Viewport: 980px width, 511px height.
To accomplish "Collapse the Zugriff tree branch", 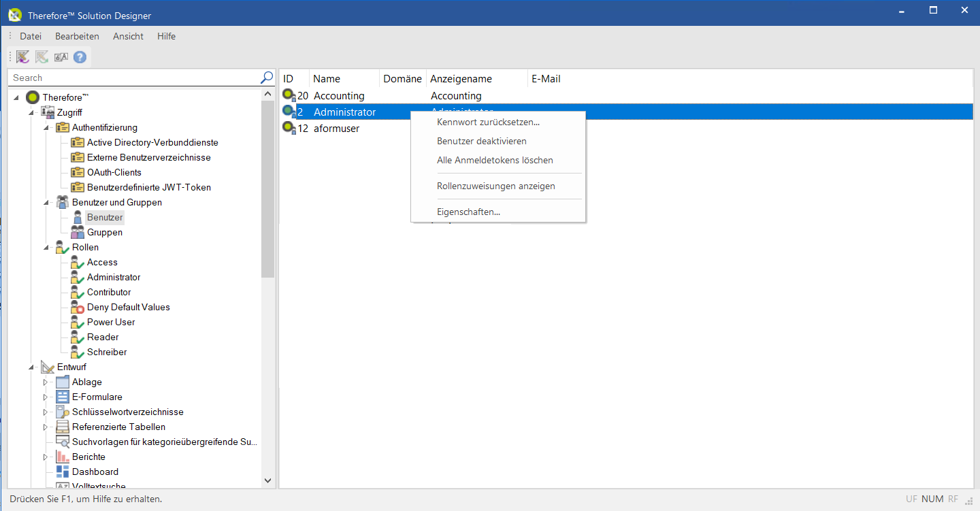I will point(30,112).
